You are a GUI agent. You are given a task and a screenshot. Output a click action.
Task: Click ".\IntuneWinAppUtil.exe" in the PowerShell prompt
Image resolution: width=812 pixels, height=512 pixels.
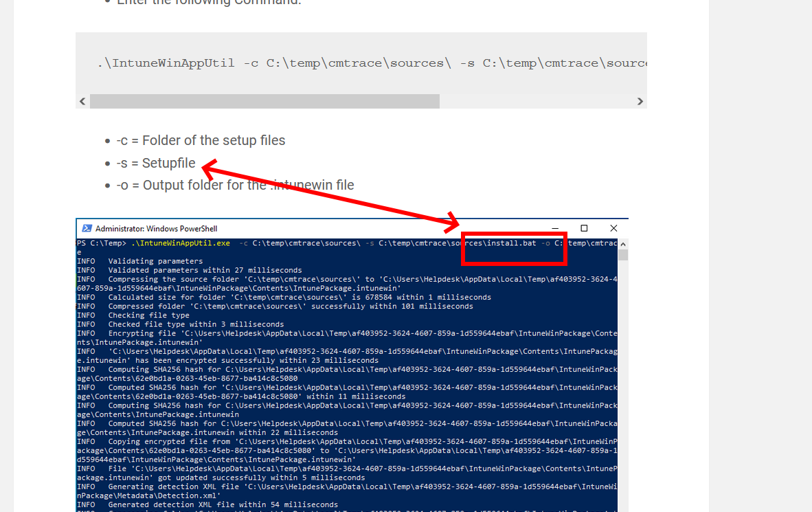[181, 243]
